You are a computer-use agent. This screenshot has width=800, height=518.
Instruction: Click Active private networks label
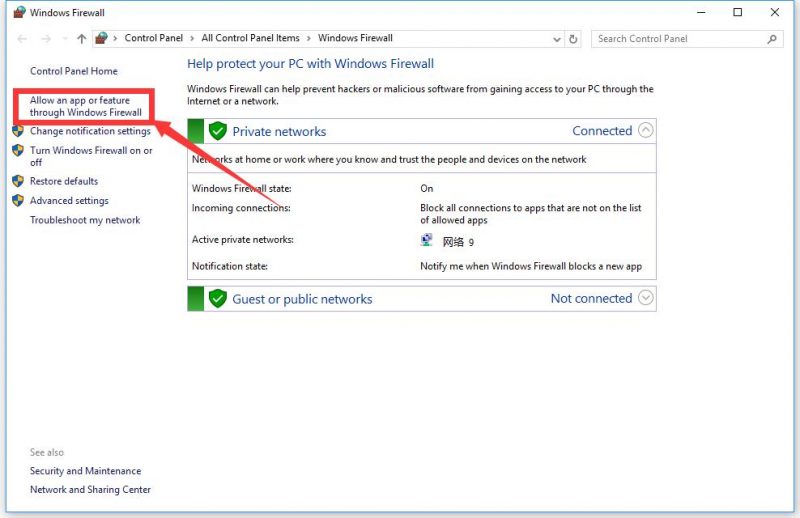point(242,239)
